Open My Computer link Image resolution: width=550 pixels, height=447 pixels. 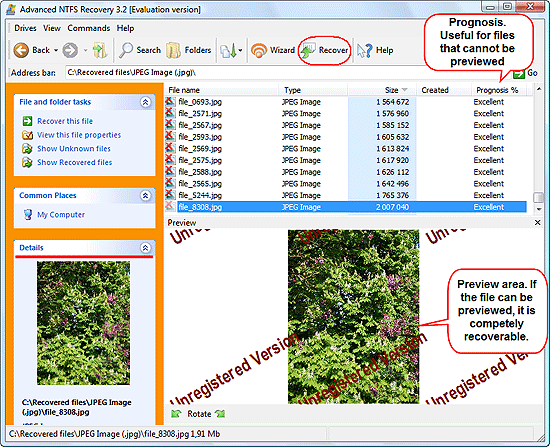(x=61, y=214)
